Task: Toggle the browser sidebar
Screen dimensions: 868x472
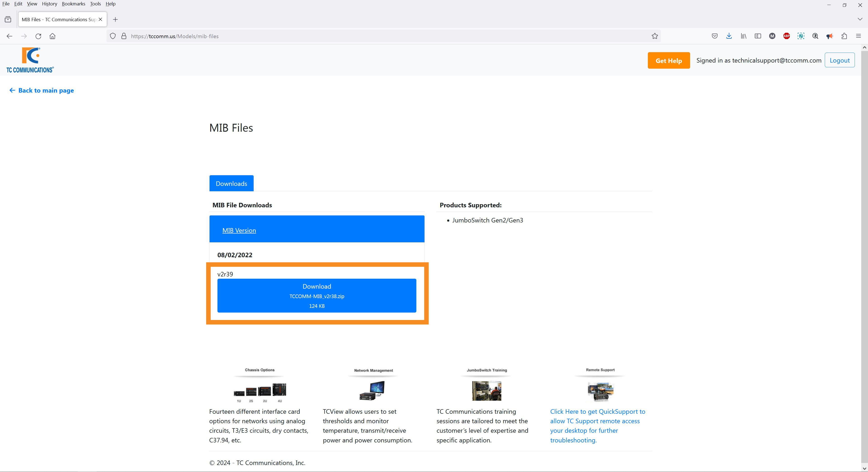Action: [x=758, y=36]
